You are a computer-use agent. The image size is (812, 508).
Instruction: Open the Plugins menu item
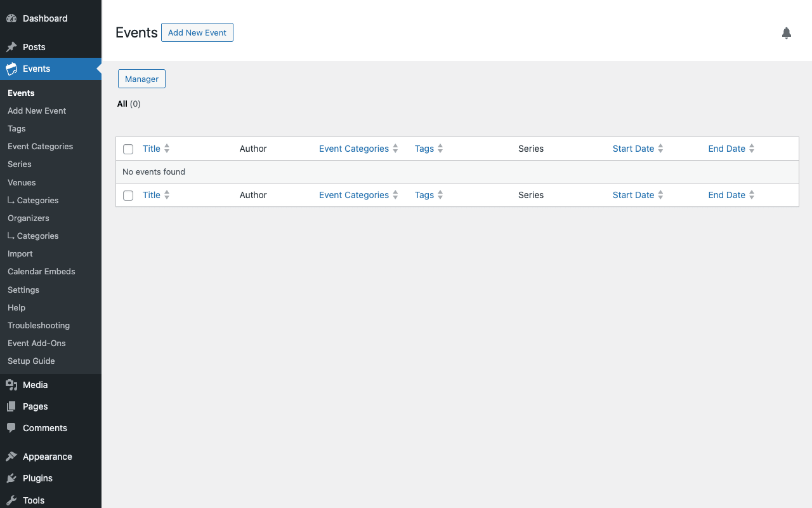[51, 478]
